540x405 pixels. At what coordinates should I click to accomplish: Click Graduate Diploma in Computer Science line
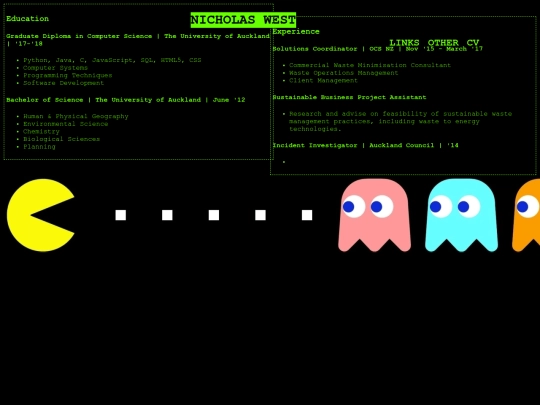point(138,40)
